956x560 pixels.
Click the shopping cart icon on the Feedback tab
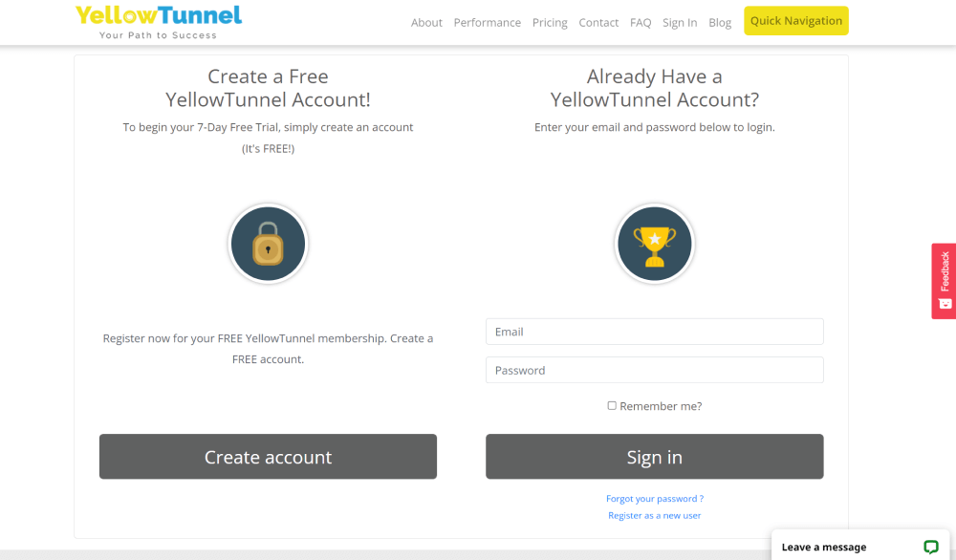tap(945, 304)
